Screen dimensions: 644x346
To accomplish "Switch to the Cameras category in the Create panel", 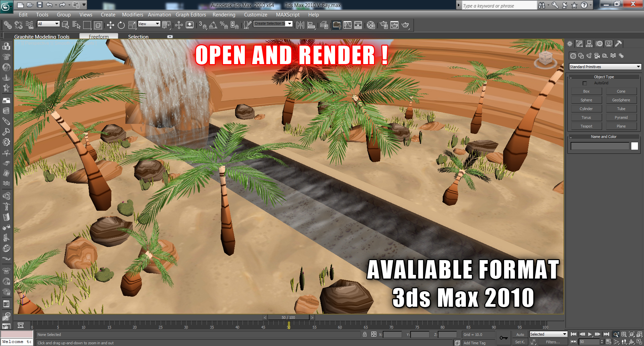I will point(597,56).
